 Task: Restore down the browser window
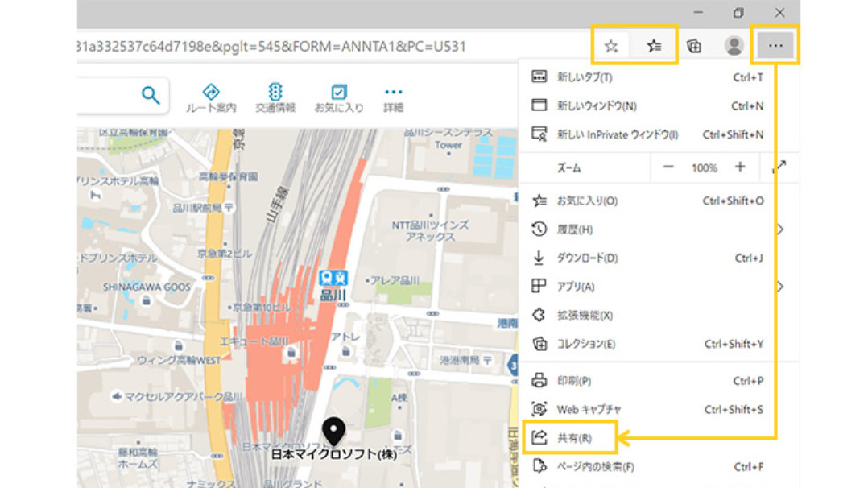738,12
